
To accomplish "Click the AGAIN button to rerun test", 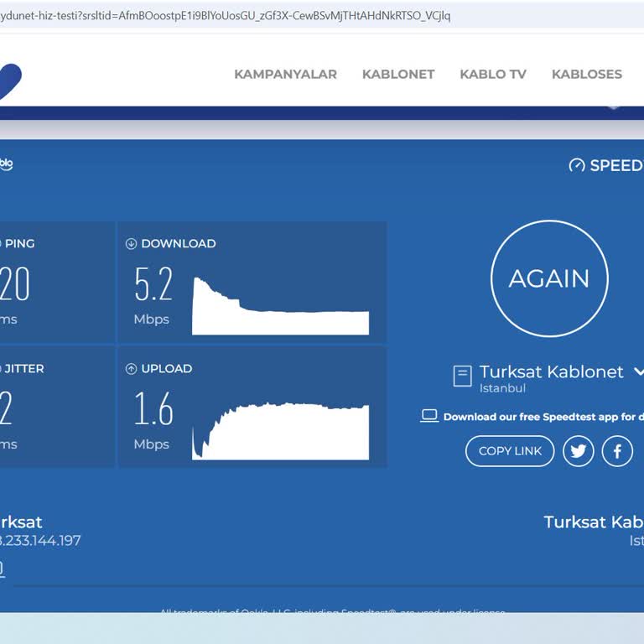I will click(x=549, y=278).
